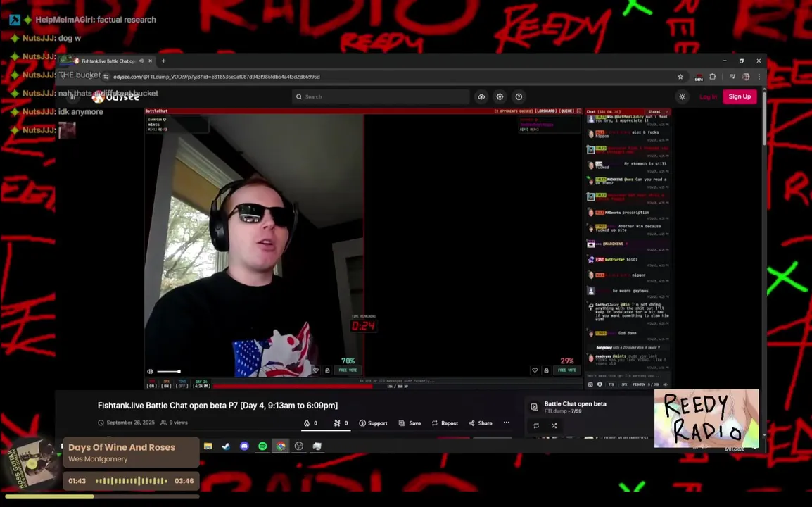Click the chat SFX button
812x507 pixels.
coord(624,384)
